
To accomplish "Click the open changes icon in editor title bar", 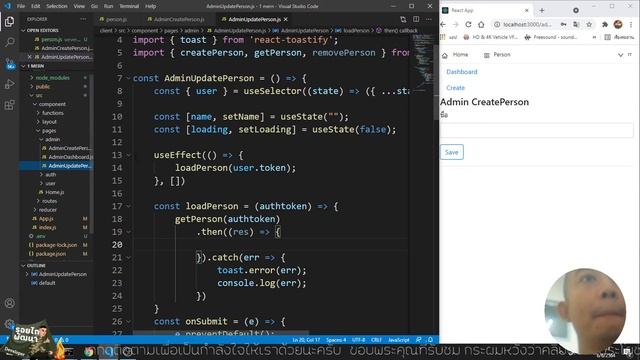I will pos(403,19).
